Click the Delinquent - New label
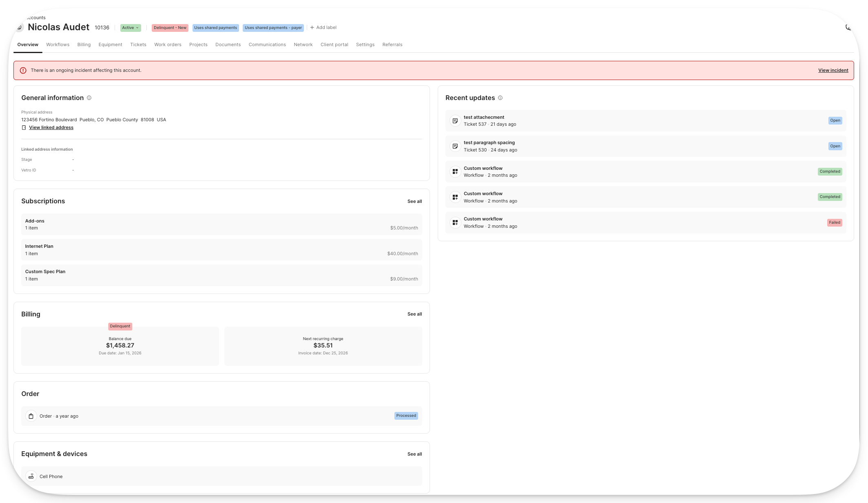Viewport: 868px width, 503px height. 170,28
